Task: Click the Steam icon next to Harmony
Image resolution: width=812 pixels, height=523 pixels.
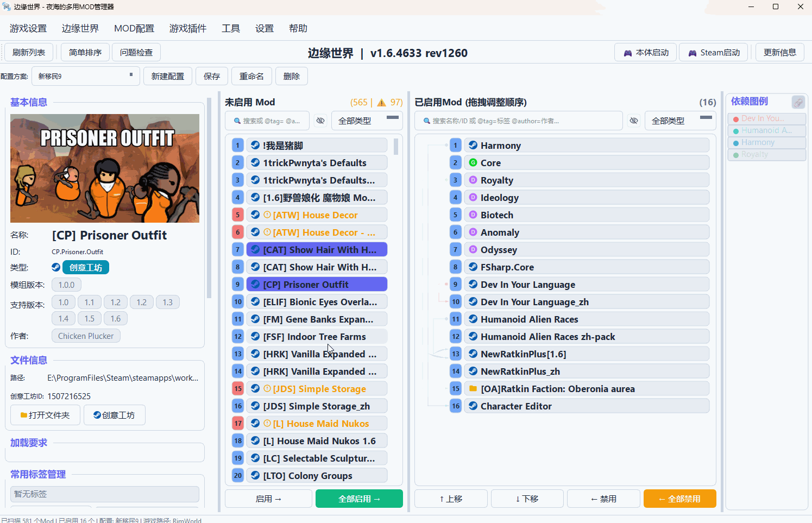Action: point(473,145)
